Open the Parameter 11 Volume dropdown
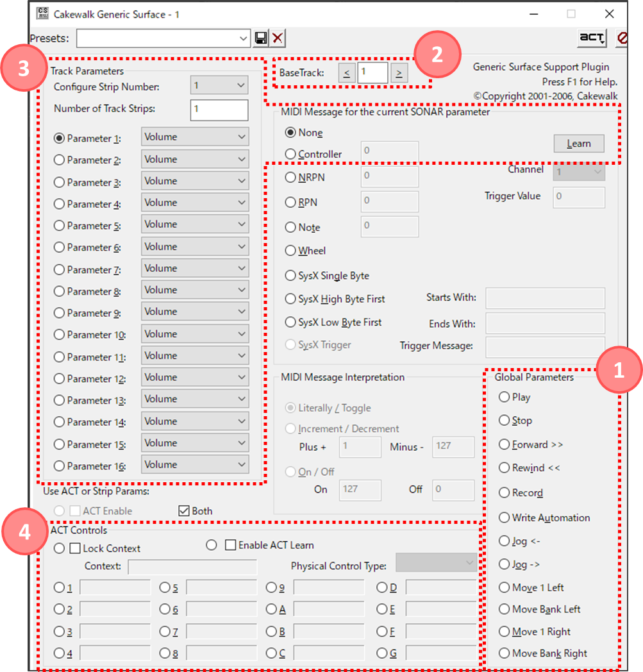The image size is (643, 672). (x=195, y=356)
